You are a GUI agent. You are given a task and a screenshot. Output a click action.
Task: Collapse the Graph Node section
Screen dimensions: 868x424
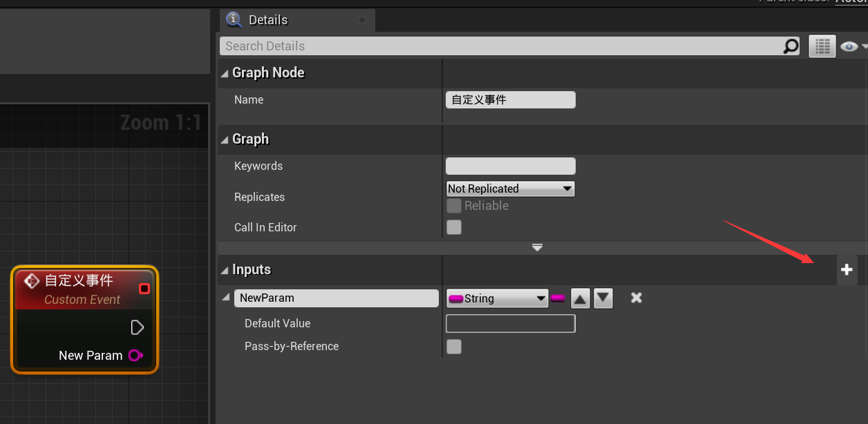pyautogui.click(x=225, y=73)
